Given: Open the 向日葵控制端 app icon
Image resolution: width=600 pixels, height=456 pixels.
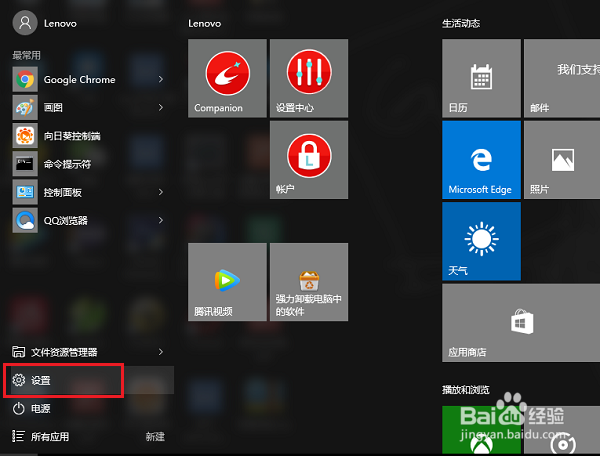Looking at the screenshot, I should 25,135.
